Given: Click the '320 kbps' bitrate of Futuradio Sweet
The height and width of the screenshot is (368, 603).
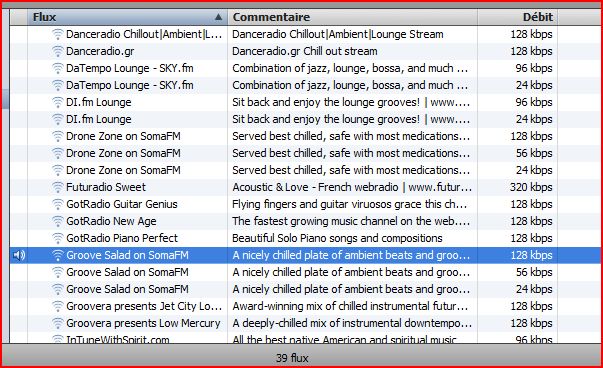Looking at the screenshot, I should click(531, 187).
